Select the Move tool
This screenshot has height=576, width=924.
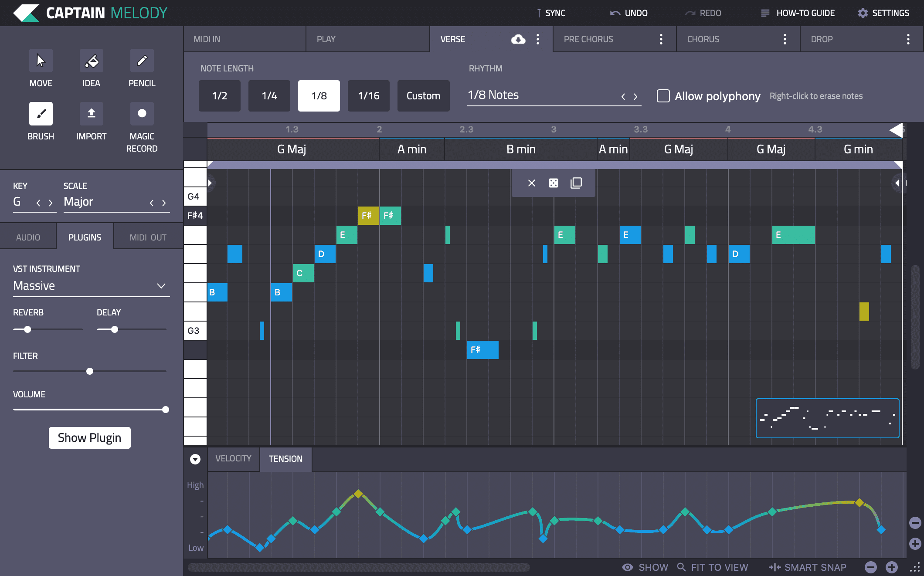tap(41, 61)
